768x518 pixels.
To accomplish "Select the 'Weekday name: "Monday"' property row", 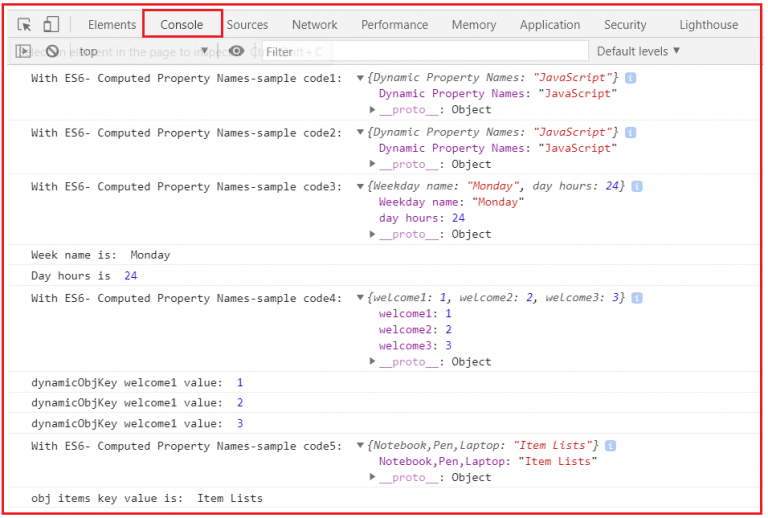I will click(x=451, y=202).
